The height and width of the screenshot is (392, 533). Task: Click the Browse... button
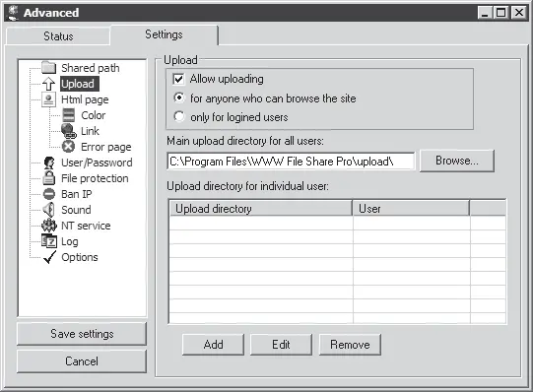pyautogui.click(x=457, y=161)
